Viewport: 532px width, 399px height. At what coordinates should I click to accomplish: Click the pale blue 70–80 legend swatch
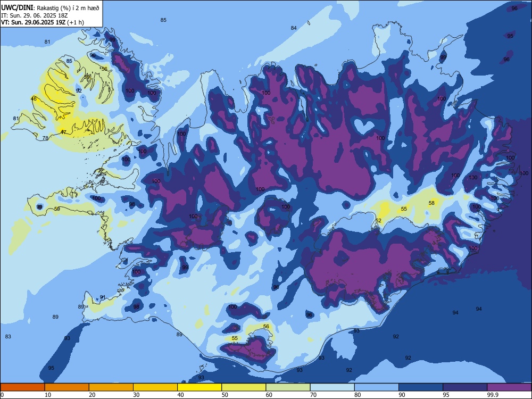point(332,387)
